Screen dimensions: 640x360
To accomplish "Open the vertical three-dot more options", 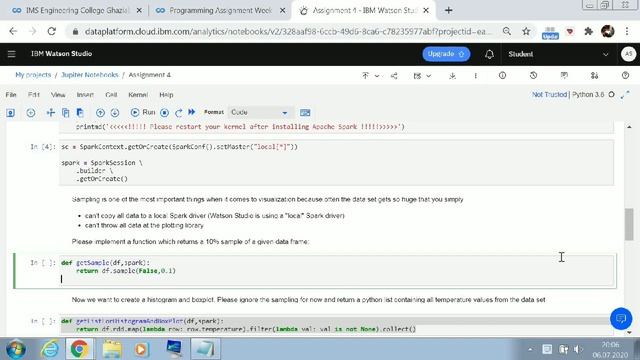I will pyautogui.click(x=476, y=76).
